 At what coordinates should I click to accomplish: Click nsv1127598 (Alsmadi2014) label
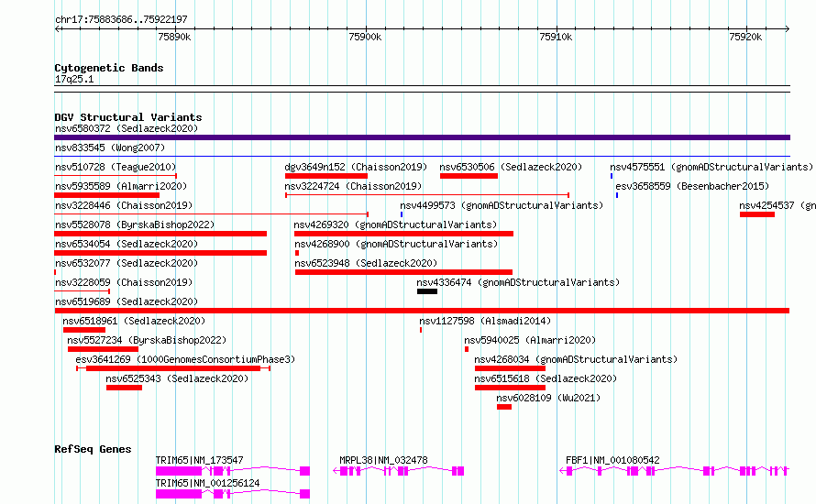(485, 321)
